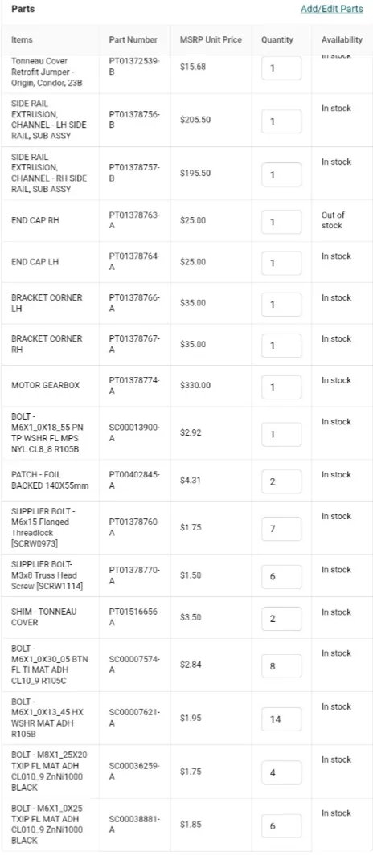Click the MSRP Unit Price column header
The image size is (373, 868).
pos(211,40)
